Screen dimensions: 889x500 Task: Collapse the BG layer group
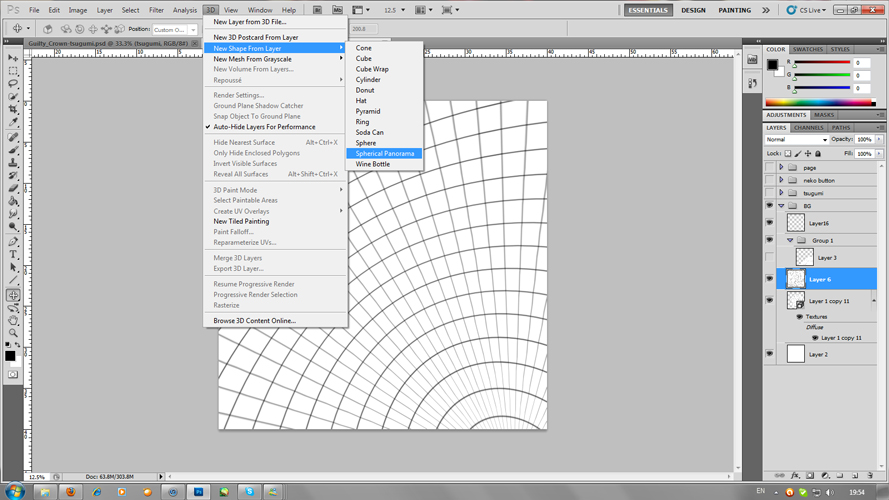(781, 206)
